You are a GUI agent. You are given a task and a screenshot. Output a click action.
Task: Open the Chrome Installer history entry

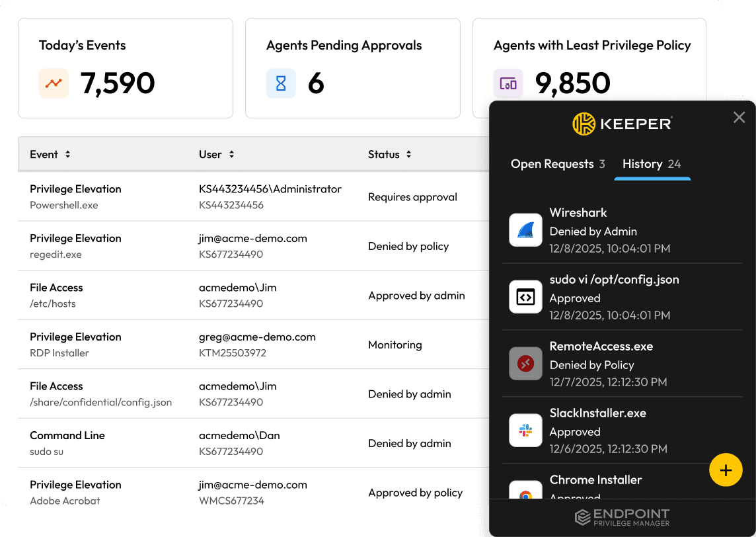click(622, 483)
